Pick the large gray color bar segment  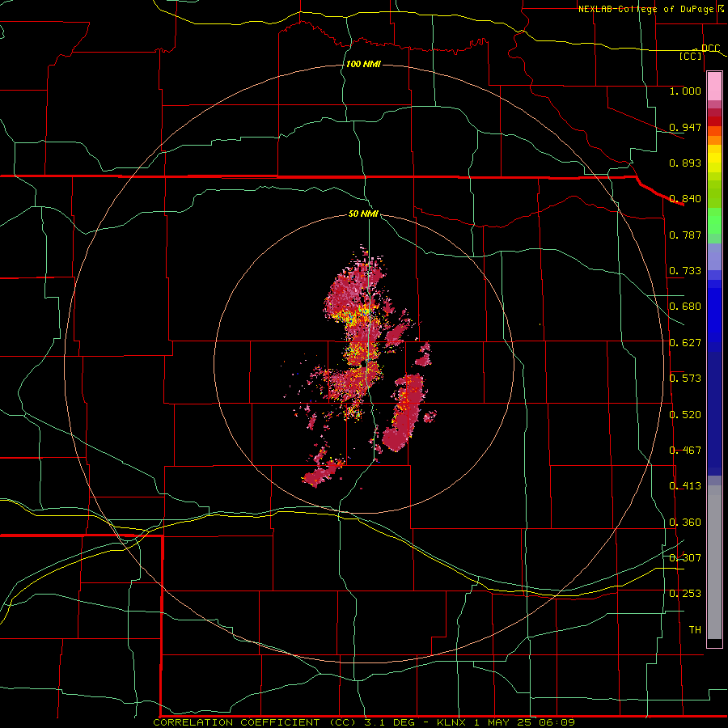click(714, 562)
